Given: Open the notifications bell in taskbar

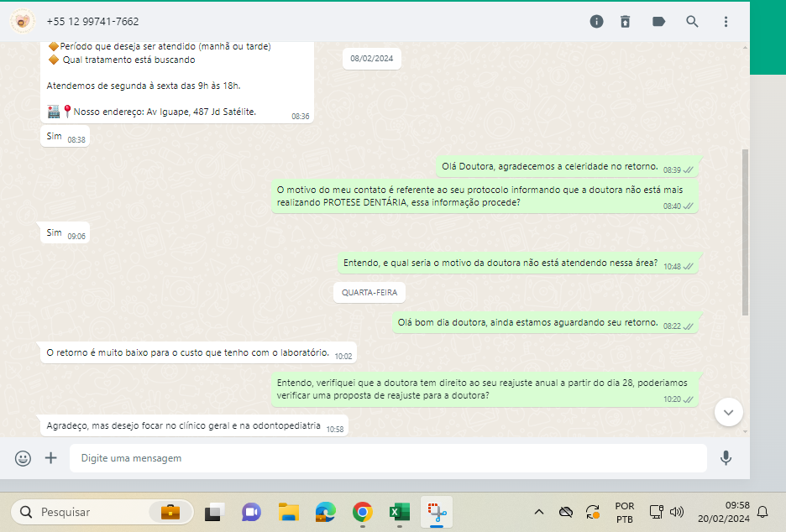Looking at the screenshot, I should point(762,512).
